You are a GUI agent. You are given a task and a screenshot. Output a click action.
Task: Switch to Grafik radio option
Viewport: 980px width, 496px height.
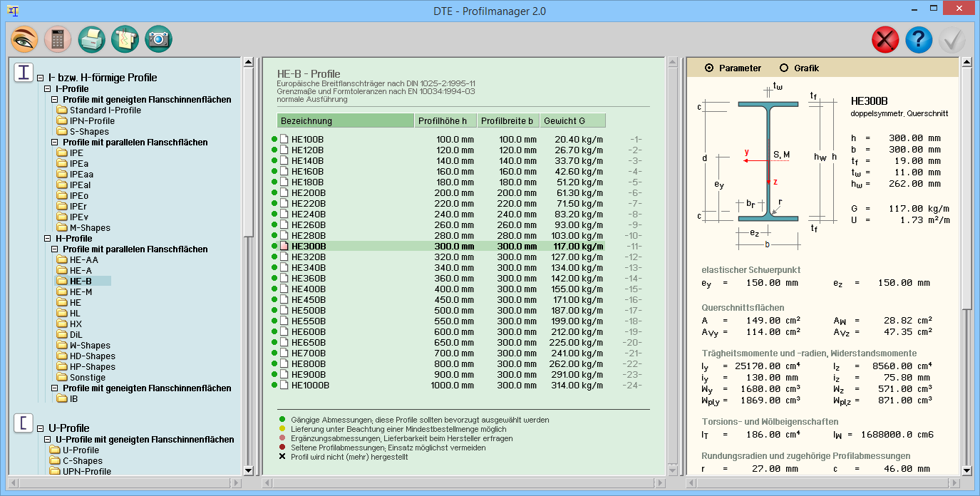point(784,68)
